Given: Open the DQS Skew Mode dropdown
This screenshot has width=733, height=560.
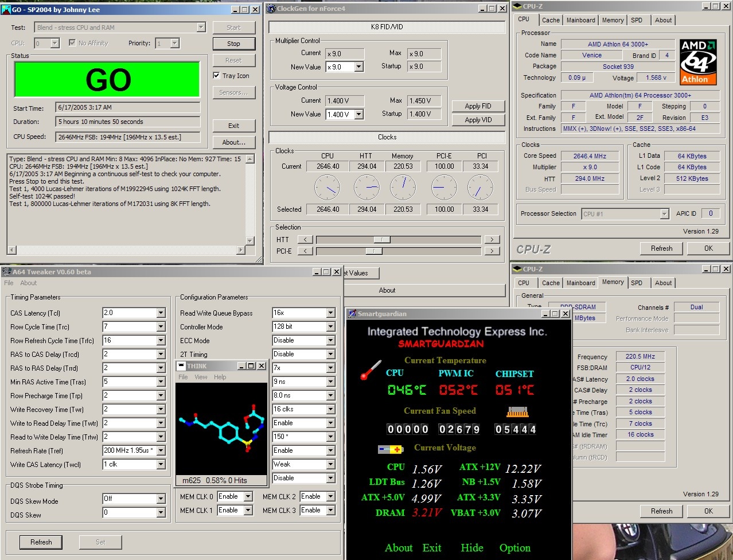Looking at the screenshot, I should pyautogui.click(x=161, y=499).
